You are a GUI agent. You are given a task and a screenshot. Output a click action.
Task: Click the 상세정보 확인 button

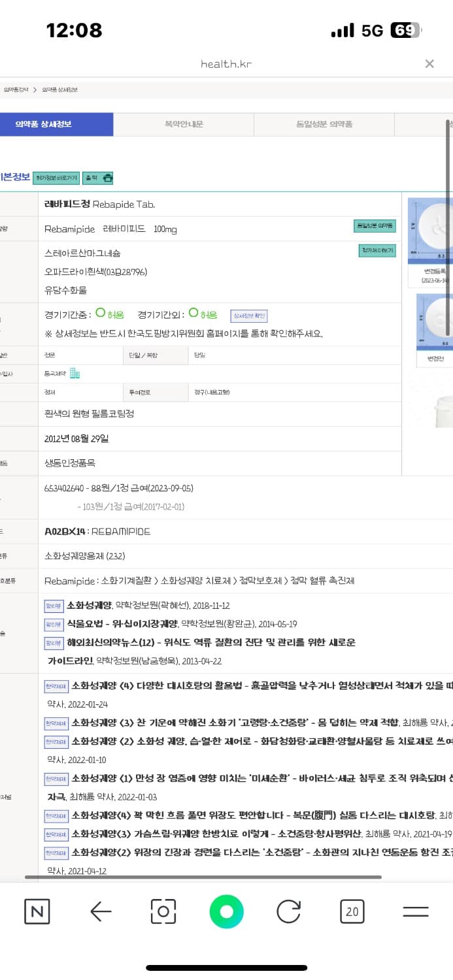pos(249,316)
